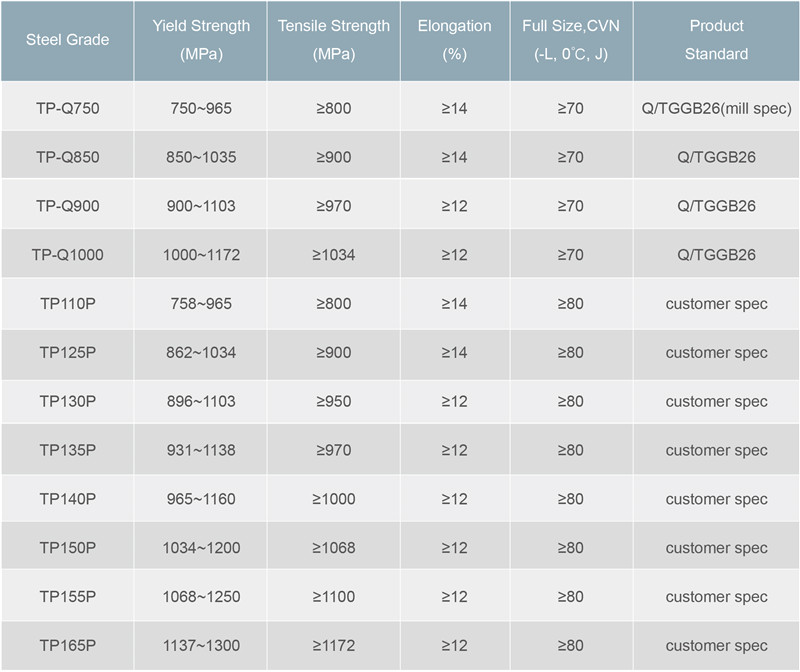Select the 850~1035 yield strength cell
This screenshot has width=800, height=672.
click(201, 157)
